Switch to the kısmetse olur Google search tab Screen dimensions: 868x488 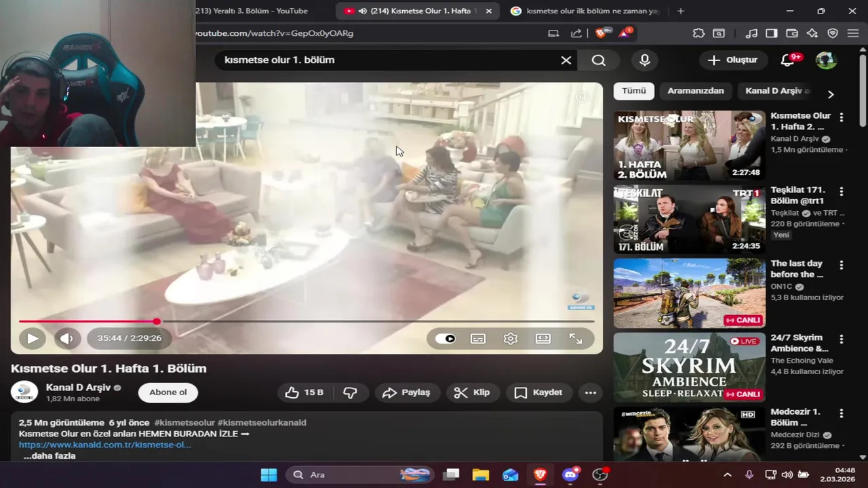[585, 11]
